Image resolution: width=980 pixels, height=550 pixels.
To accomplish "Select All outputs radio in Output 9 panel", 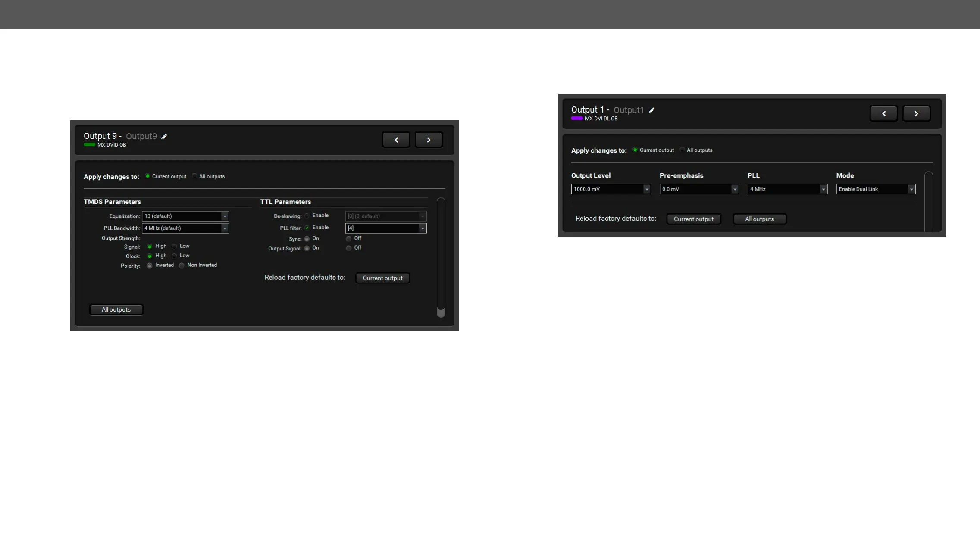I will 195,176.
